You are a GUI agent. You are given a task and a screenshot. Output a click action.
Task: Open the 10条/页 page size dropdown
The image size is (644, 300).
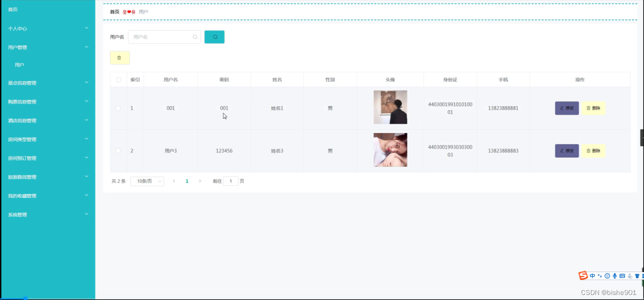point(147,181)
